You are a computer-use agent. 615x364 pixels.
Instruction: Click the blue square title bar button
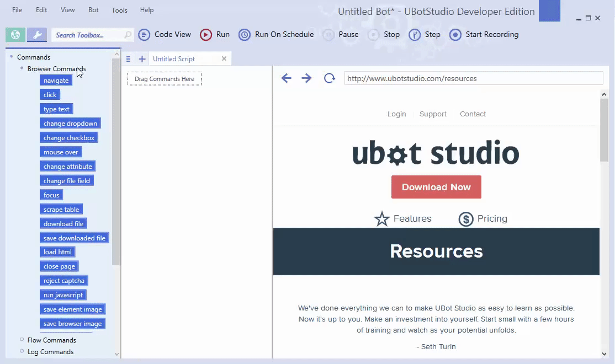pyautogui.click(x=549, y=10)
